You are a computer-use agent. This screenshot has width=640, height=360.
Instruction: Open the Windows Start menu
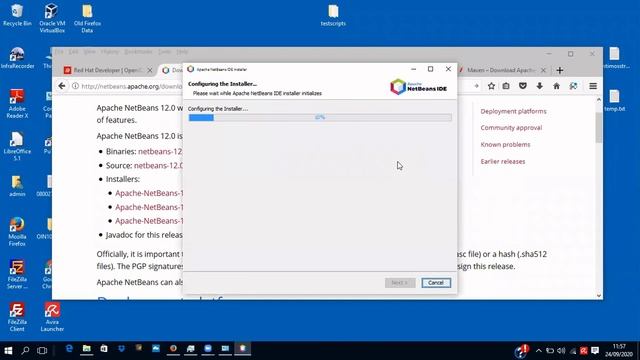coord(8,350)
